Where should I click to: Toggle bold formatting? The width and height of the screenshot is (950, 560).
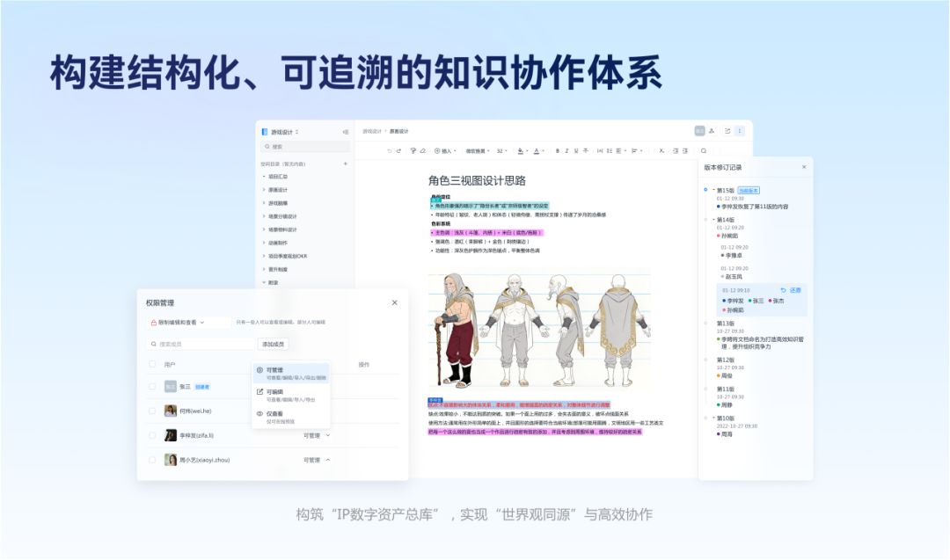click(557, 151)
